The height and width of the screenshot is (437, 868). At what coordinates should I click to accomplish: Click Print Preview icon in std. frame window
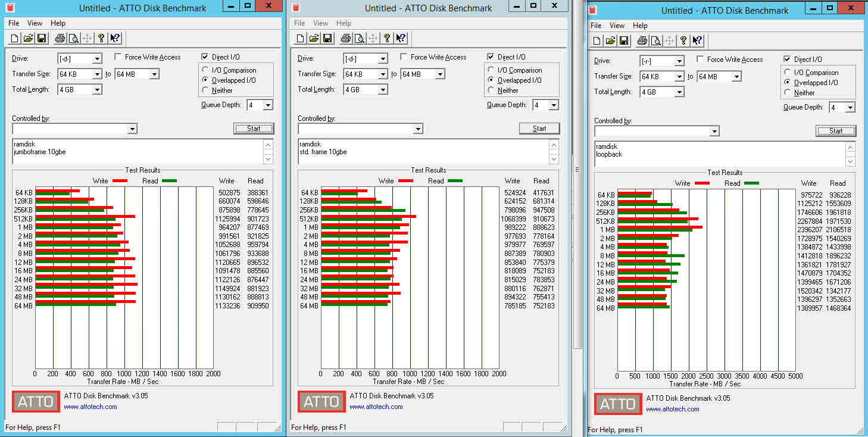[x=360, y=39]
